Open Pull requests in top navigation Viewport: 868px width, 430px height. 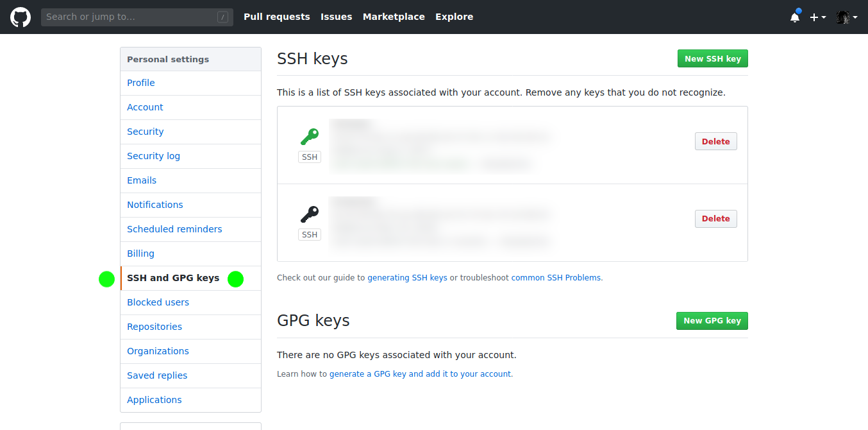coord(276,17)
